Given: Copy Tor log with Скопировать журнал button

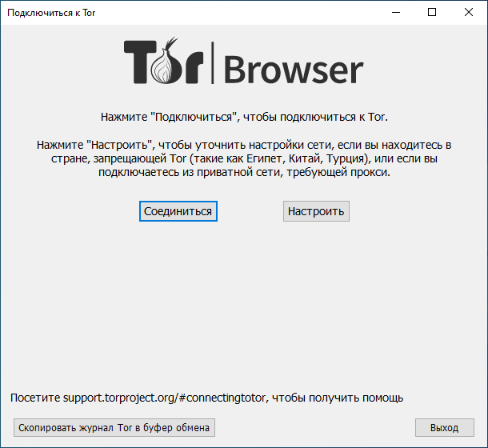Looking at the screenshot, I should [x=114, y=427].
